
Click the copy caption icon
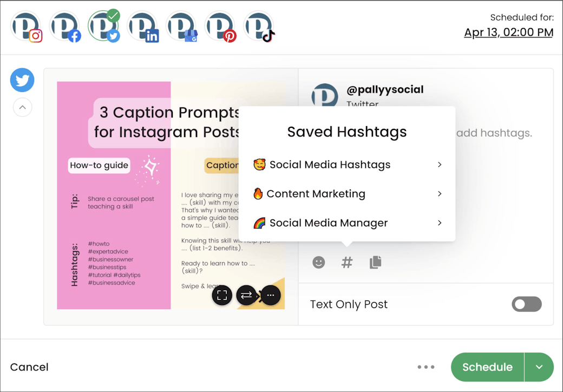click(x=376, y=263)
